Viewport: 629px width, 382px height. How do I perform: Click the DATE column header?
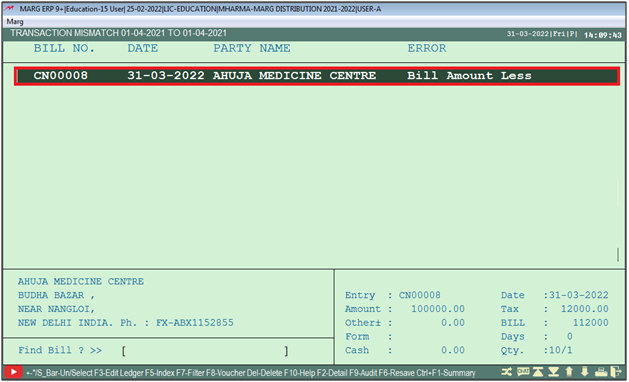tap(142, 49)
